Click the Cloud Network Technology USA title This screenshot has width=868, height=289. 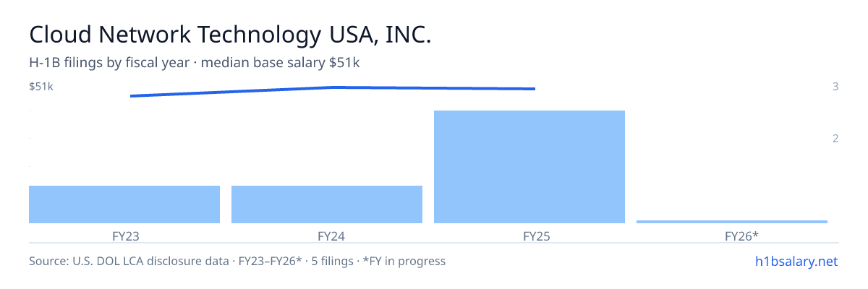(x=230, y=35)
